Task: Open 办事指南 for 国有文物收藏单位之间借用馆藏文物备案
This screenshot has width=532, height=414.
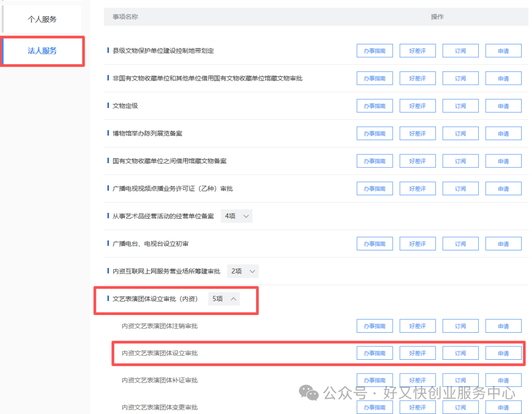Action: tap(374, 161)
